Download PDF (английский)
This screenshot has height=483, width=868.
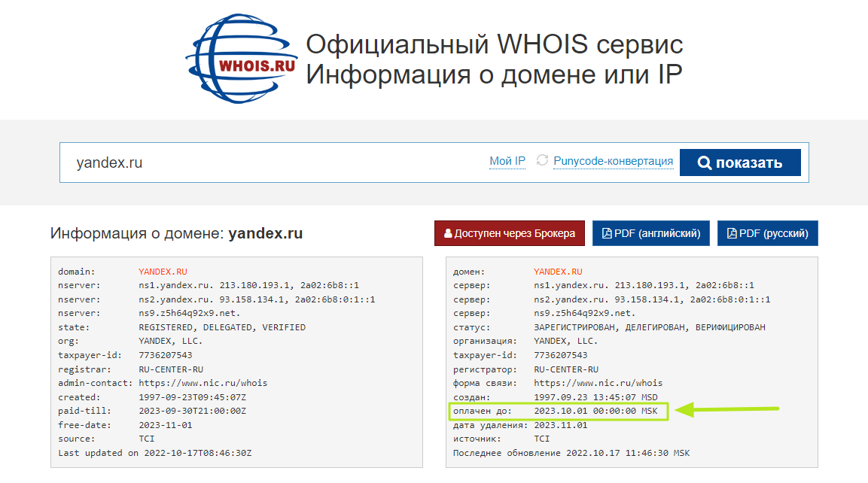[651, 233]
